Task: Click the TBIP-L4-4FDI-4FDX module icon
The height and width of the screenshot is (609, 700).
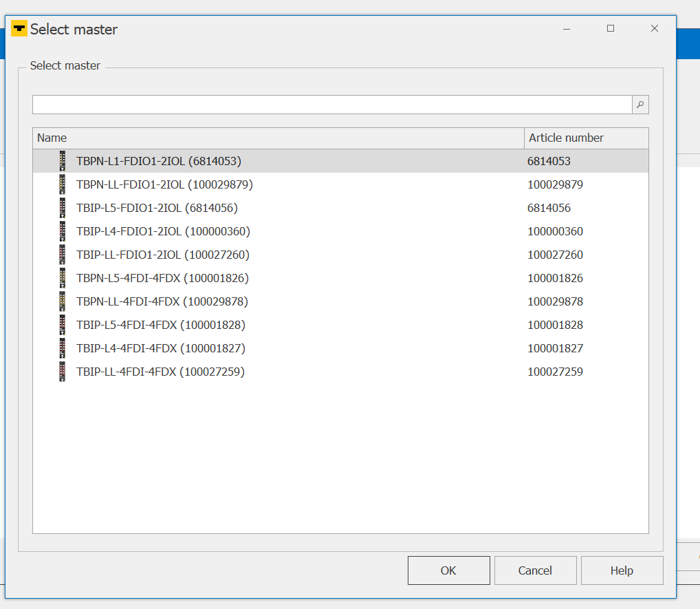Action: [63, 348]
